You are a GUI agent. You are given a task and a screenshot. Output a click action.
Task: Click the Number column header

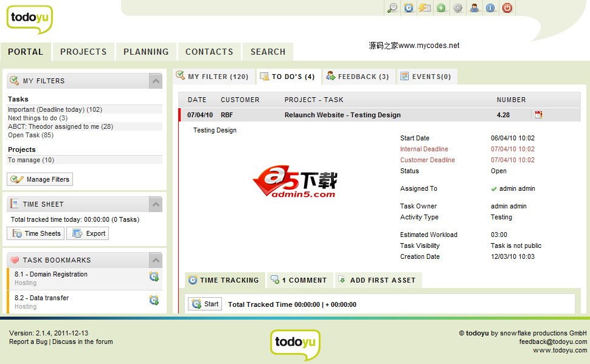coord(512,100)
